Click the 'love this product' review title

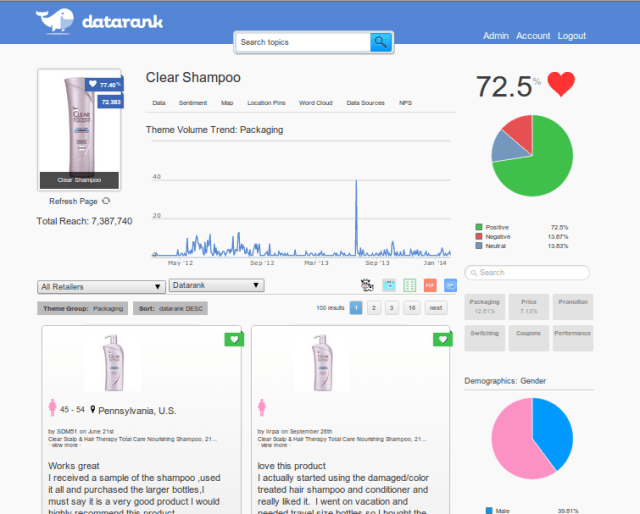291,466
